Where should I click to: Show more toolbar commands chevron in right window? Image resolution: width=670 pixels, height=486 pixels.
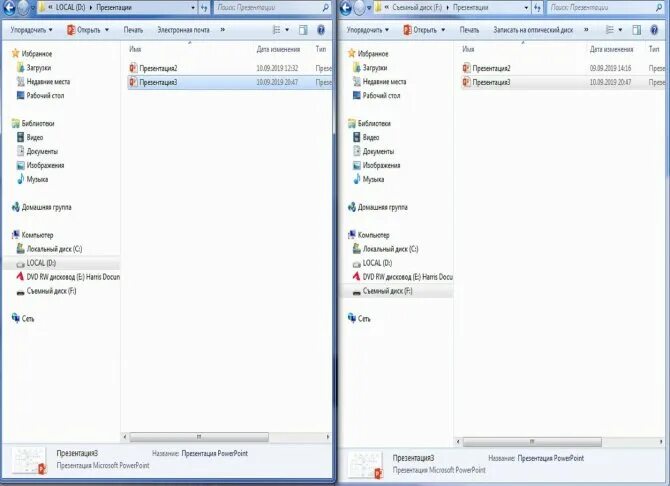[586, 30]
